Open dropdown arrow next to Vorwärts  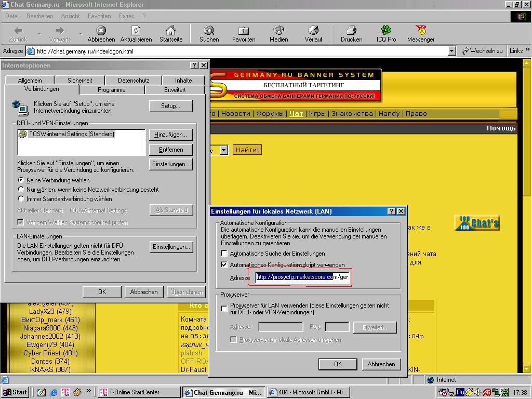click(x=81, y=34)
